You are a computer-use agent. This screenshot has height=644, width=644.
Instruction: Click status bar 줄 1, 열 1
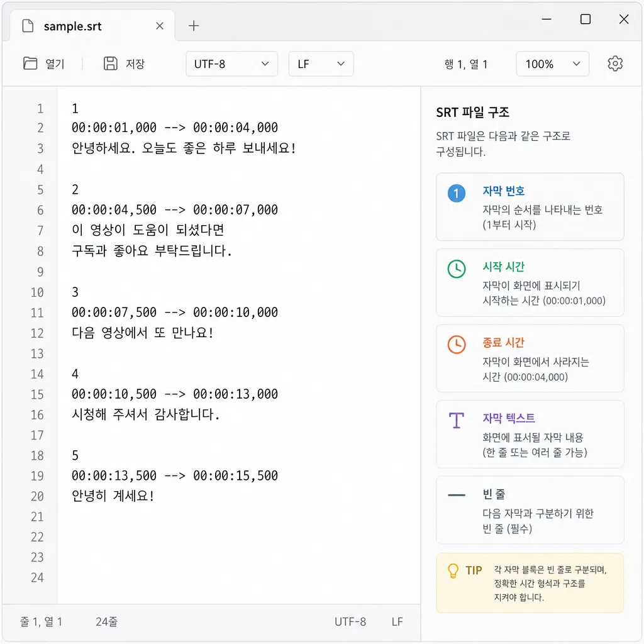(x=41, y=621)
